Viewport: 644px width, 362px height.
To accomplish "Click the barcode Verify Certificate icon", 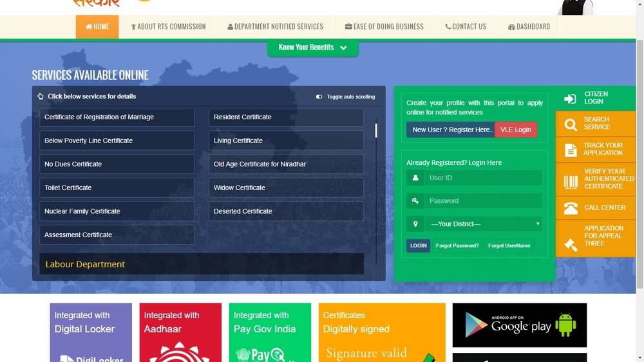I will [570, 180].
